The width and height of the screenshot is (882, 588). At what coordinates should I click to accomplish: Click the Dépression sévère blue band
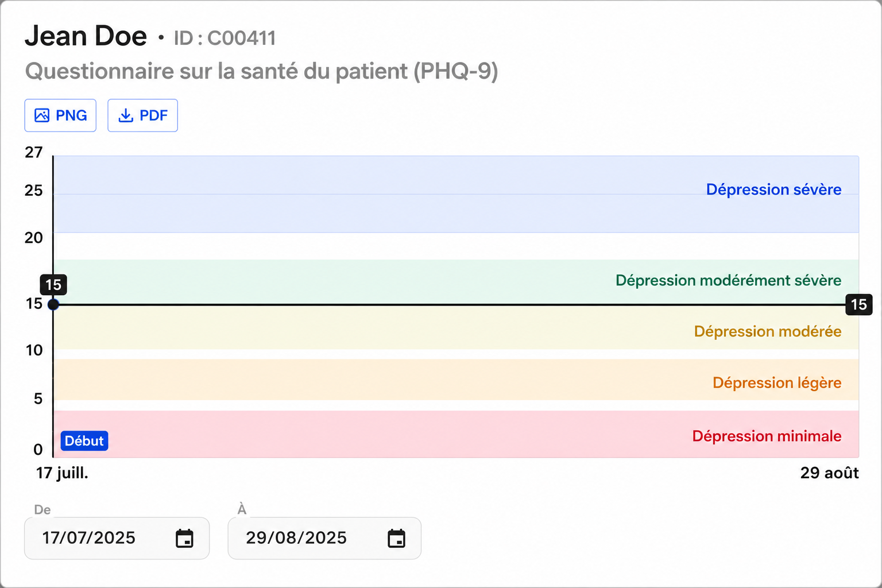[x=456, y=194]
